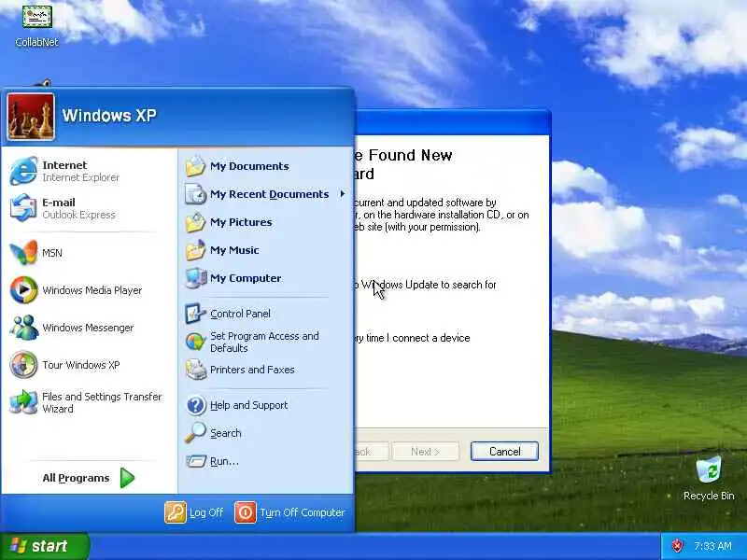Open the Tour Windows XP icon
The image size is (747, 560).
23,365
